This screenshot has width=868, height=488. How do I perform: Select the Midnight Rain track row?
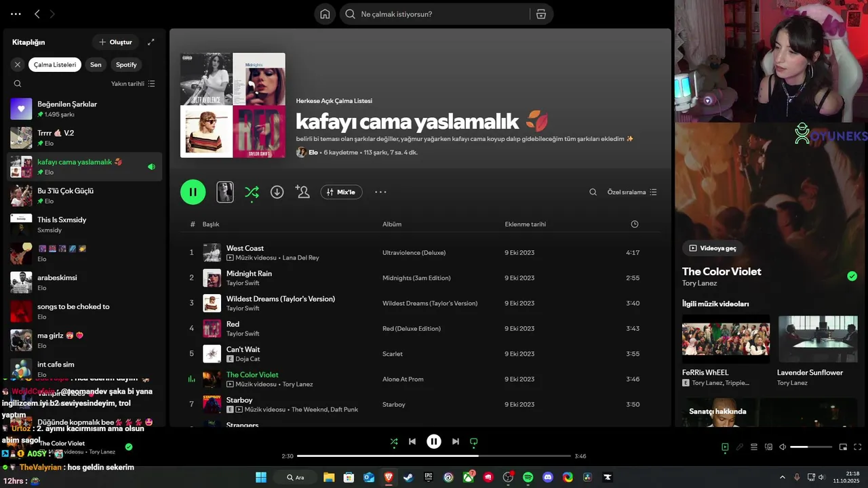tap(420, 278)
